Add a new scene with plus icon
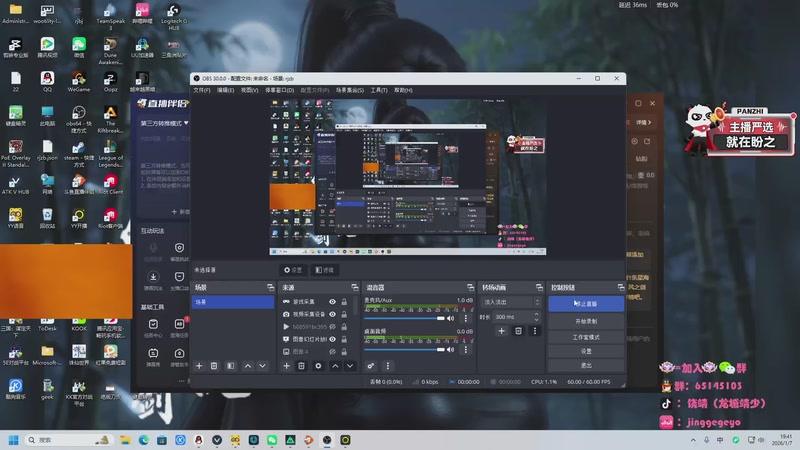The height and width of the screenshot is (450, 800). click(199, 366)
